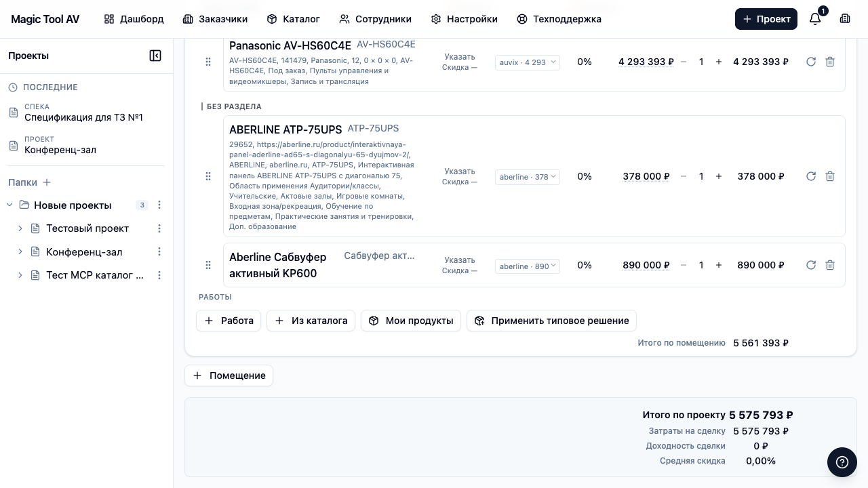Create a new project with Проект button
868x488 pixels.
click(766, 19)
